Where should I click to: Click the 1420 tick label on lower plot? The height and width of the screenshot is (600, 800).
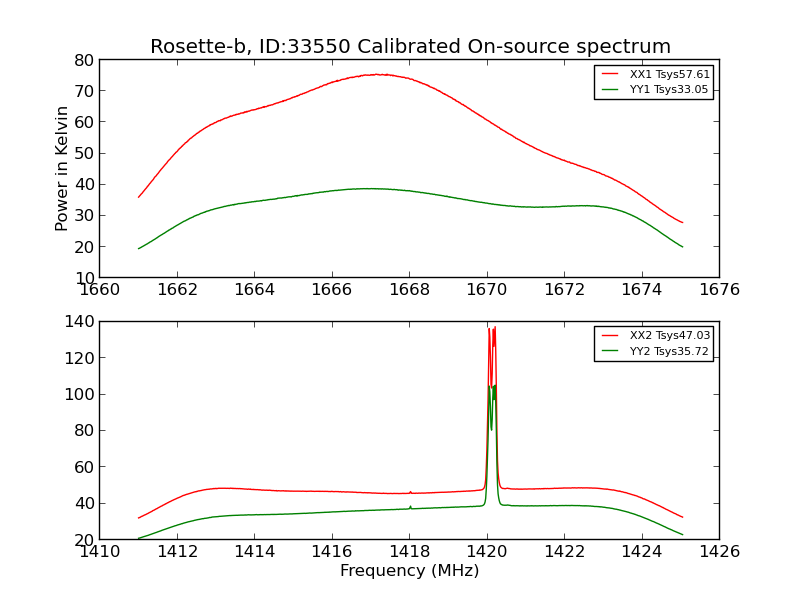tap(487, 551)
